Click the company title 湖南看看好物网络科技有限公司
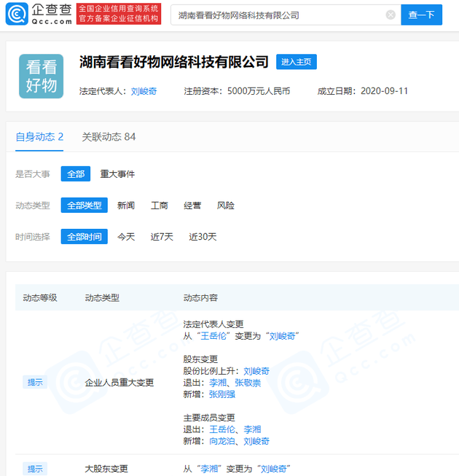The width and height of the screenshot is (459, 476). tap(174, 62)
